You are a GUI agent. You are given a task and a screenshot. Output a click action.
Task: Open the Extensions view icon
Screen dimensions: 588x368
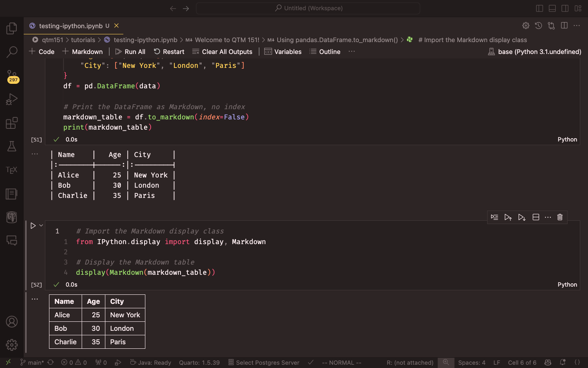point(12,123)
